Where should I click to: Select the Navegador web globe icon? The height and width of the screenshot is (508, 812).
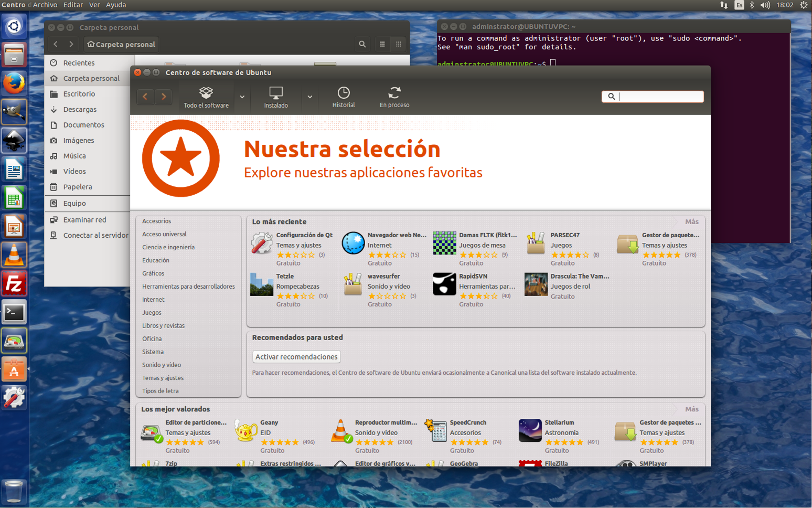(x=353, y=244)
